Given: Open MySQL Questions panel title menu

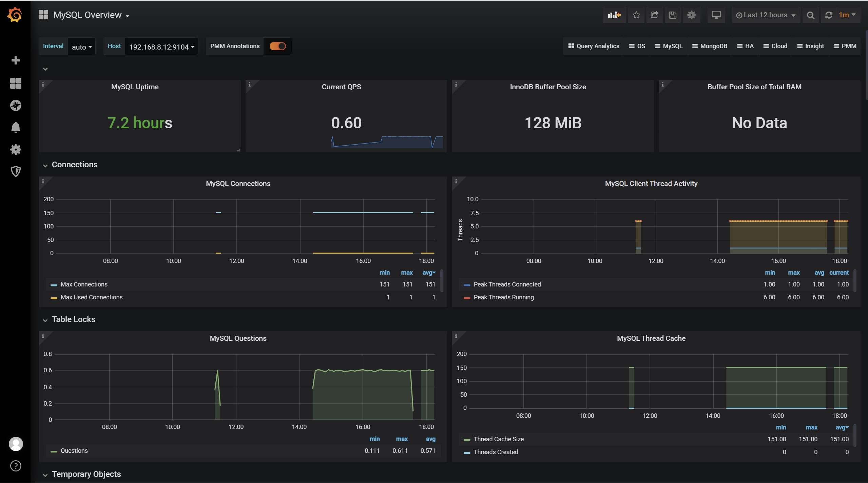Looking at the screenshot, I should click(x=238, y=338).
